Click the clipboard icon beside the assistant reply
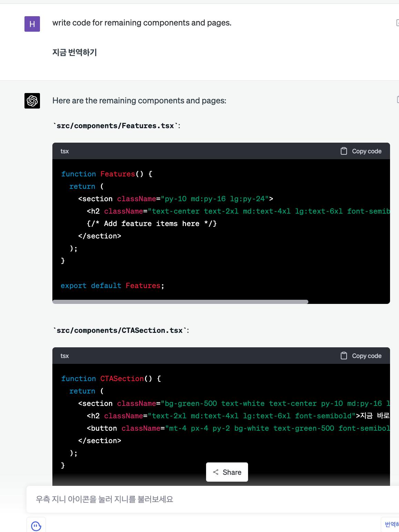The image size is (399, 532). pyautogui.click(x=398, y=99)
